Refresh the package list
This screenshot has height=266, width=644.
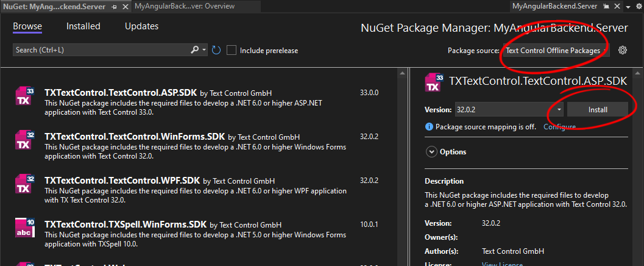click(216, 50)
